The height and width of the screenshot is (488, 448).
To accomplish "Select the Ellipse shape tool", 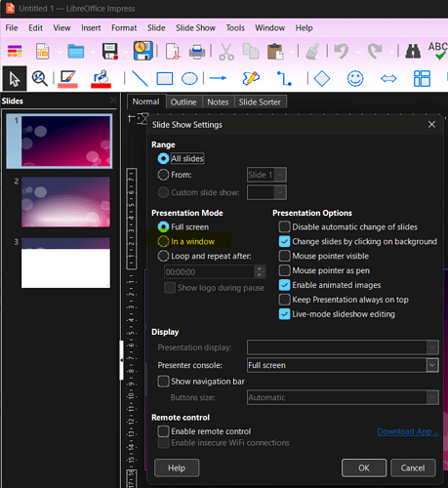I will coord(189,79).
